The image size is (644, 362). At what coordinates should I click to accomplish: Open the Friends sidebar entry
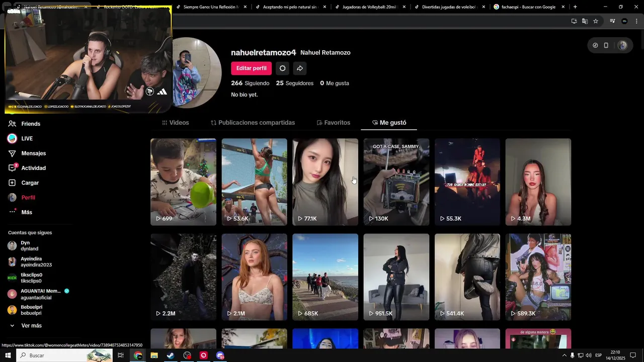point(30,124)
